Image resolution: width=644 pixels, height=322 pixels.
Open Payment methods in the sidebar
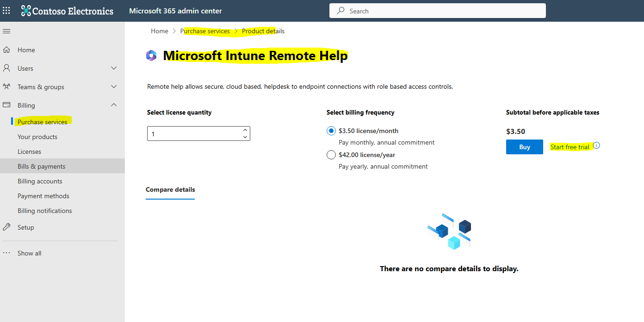tap(43, 196)
